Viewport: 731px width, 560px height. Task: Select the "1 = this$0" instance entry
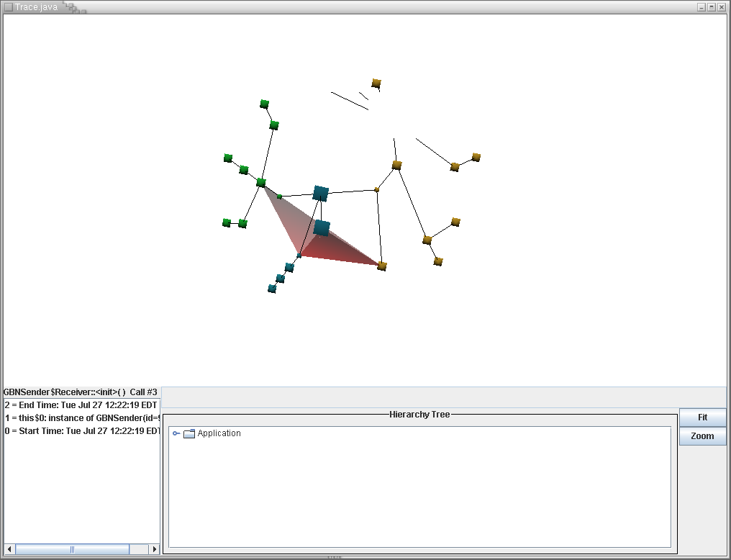[81, 418]
